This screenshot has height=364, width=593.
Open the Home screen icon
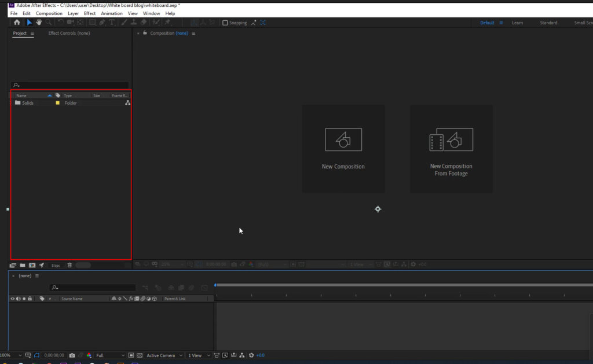[x=17, y=22]
